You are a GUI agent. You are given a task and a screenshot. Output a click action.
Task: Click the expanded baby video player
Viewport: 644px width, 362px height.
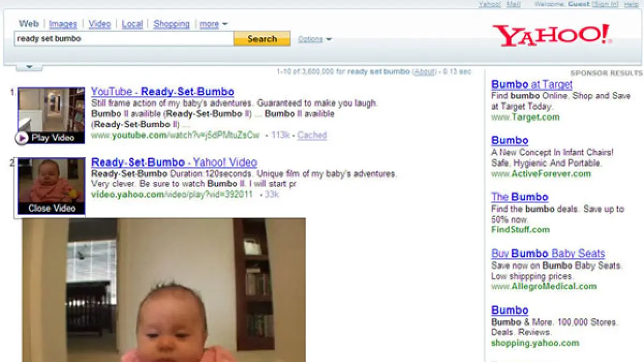click(164, 290)
